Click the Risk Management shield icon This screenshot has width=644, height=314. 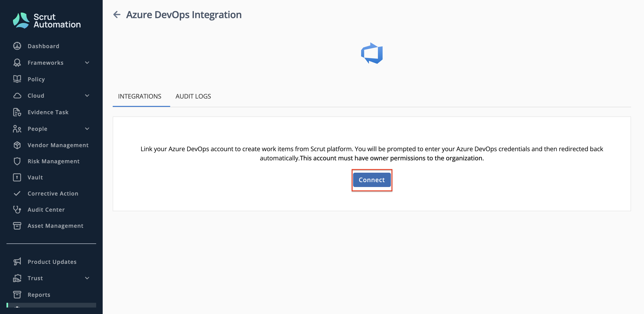click(x=17, y=161)
